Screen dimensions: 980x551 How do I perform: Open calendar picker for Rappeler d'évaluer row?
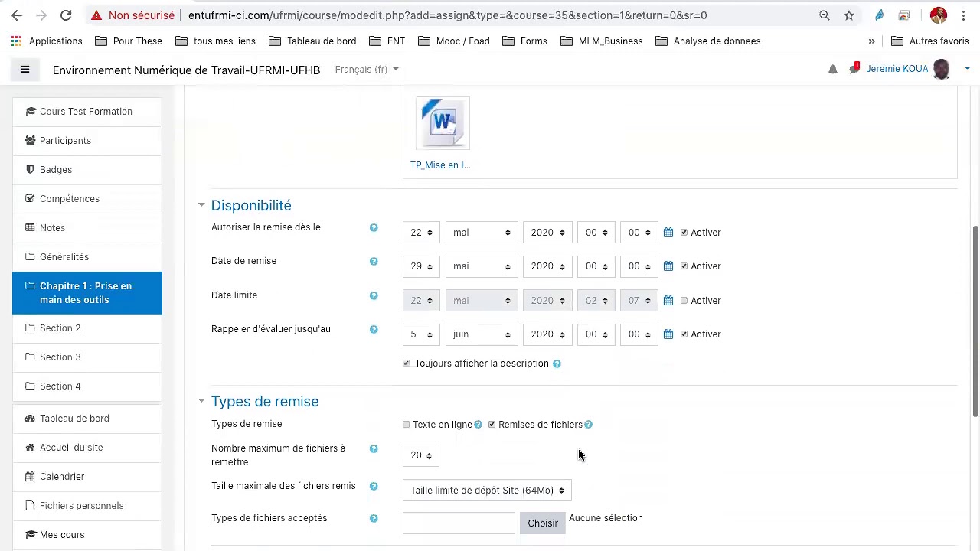coord(668,334)
